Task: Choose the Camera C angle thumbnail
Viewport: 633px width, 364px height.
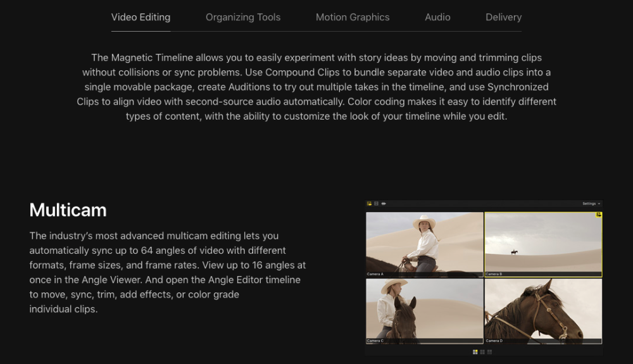Action: 424,311
